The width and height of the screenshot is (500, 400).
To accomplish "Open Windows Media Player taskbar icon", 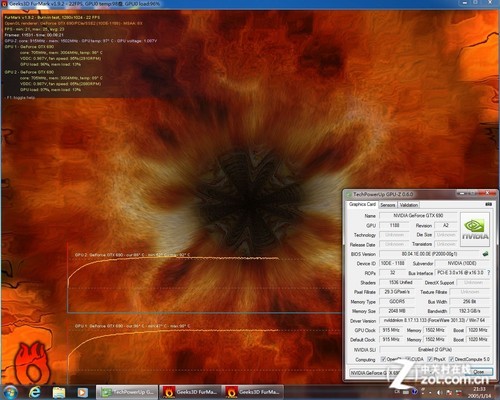I will (x=83, y=392).
